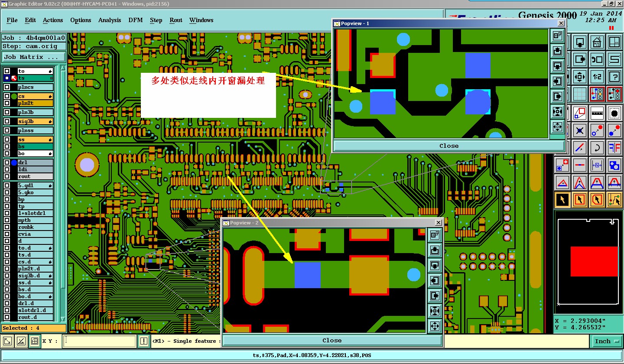Open the Windows menu

[x=201, y=20]
